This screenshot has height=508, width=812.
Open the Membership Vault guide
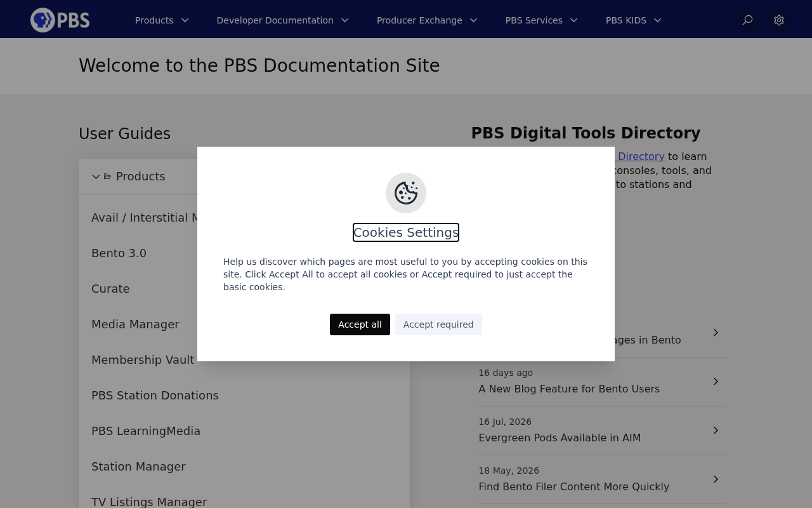point(143,360)
